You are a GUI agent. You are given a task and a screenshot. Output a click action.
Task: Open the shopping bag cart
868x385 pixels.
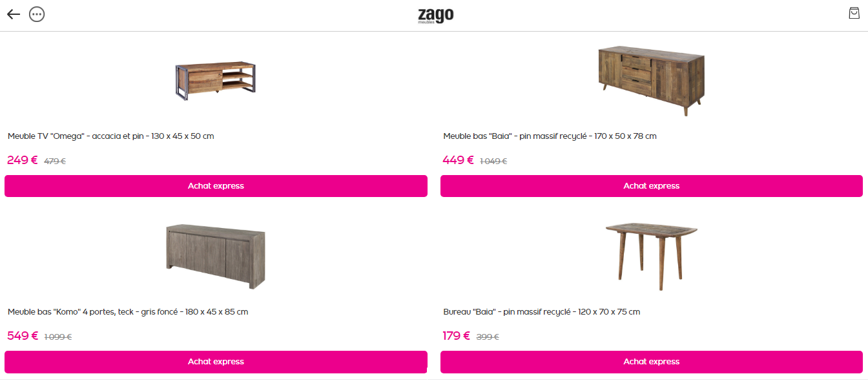(854, 14)
